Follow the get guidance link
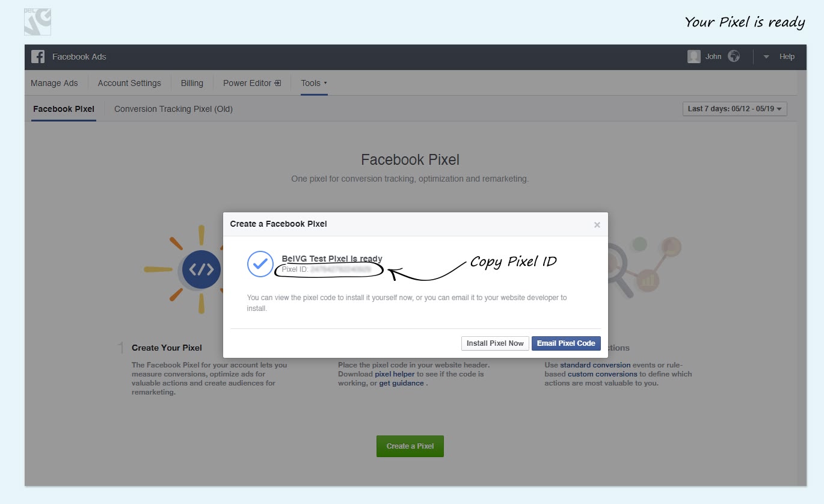 (x=401, y=383)
